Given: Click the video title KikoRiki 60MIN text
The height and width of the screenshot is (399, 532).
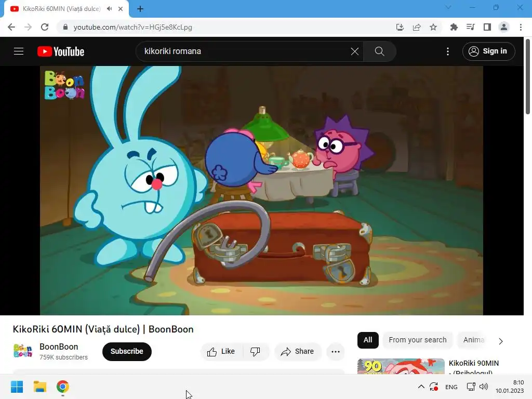Looking at the screenshot, I should tap(103, 329).
